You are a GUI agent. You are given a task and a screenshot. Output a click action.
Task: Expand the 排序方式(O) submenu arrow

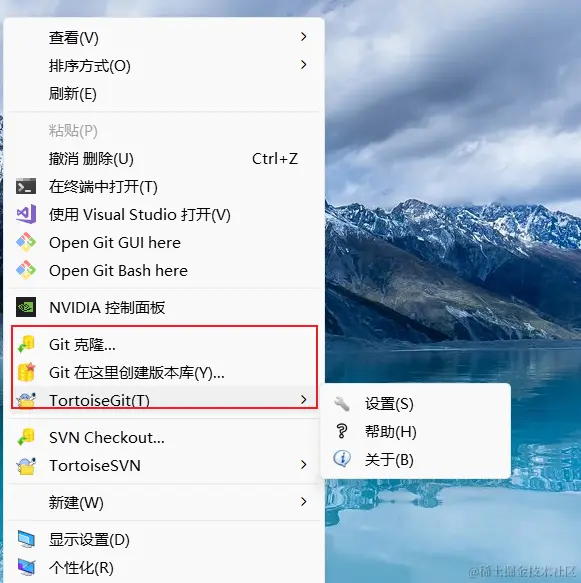[304, 65]
